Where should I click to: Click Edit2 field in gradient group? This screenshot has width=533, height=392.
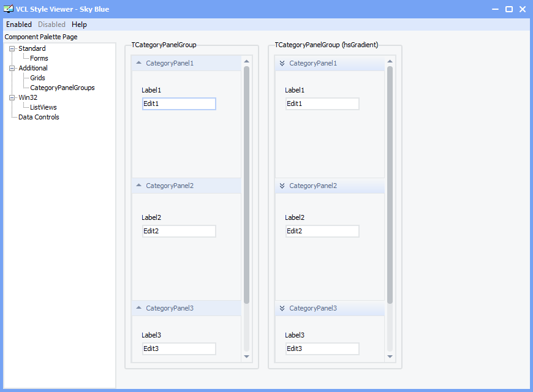coord(322,231)
